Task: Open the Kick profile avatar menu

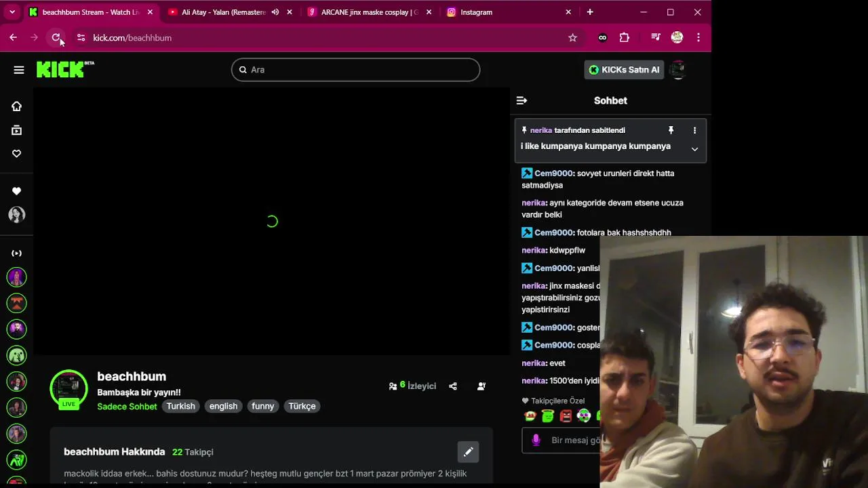Action: coord(678,70)
